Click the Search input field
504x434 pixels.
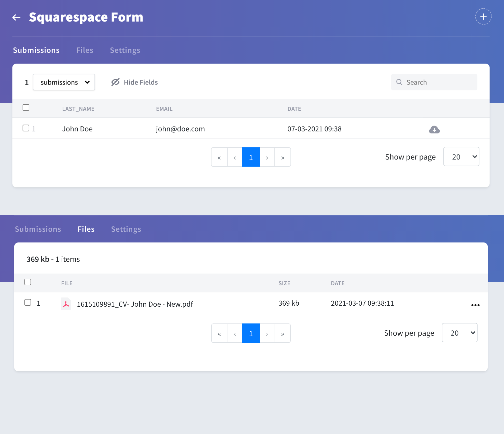pos(434,82)
